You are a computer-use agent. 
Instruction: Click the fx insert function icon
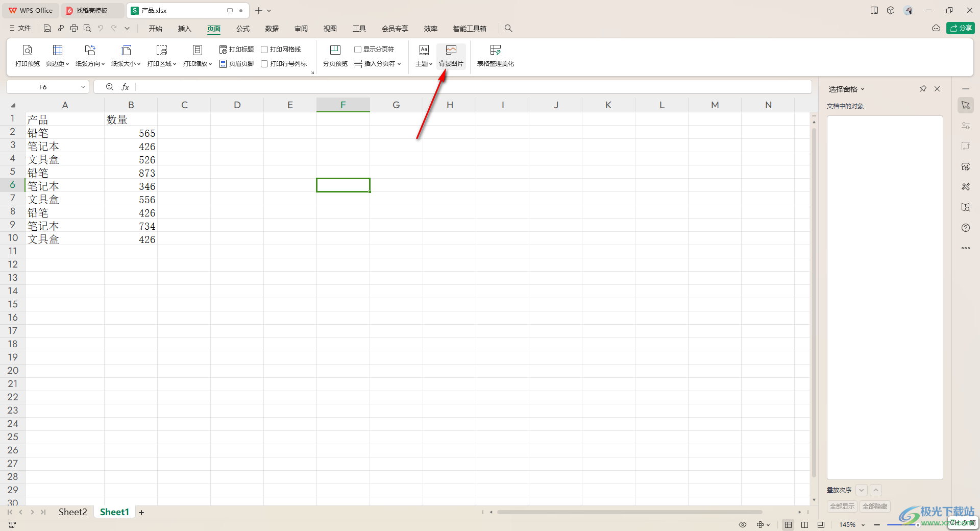[125, 87]
